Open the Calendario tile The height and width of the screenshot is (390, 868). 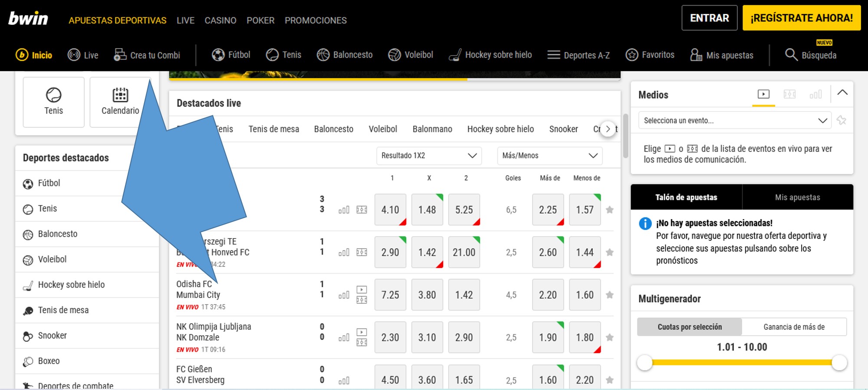(120, 102)
